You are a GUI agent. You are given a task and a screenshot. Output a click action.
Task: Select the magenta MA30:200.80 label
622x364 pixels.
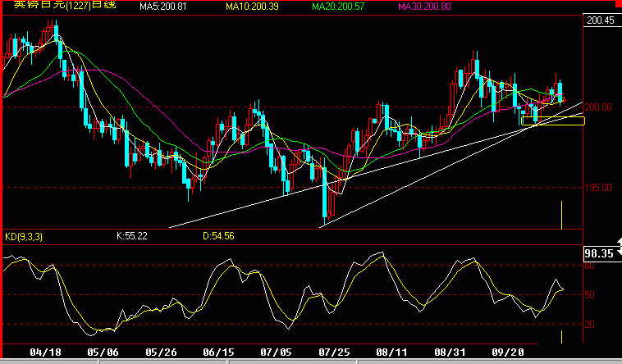coord(424,7)
